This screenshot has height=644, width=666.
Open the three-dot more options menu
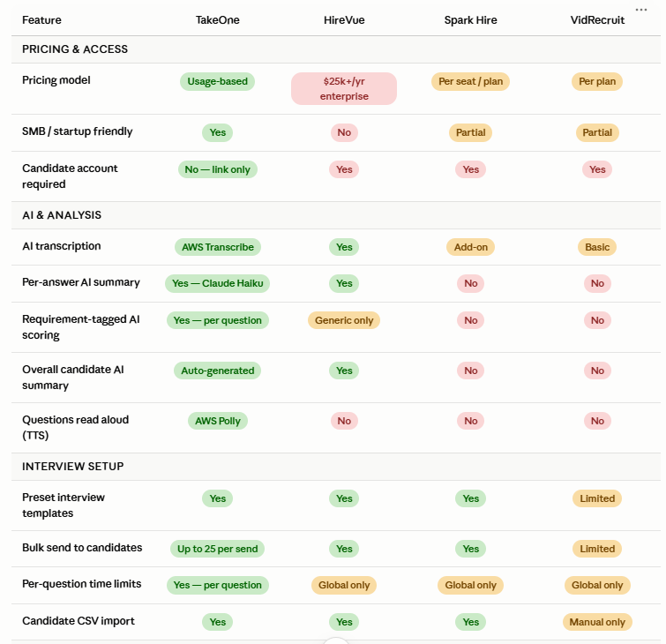point(641,10)
